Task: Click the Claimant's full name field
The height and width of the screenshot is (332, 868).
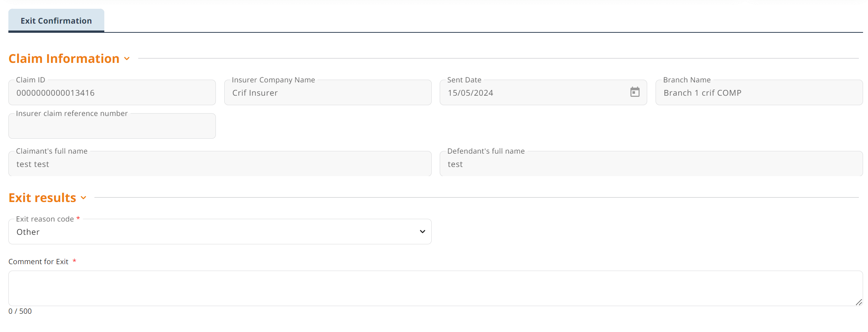Action: 220,164
